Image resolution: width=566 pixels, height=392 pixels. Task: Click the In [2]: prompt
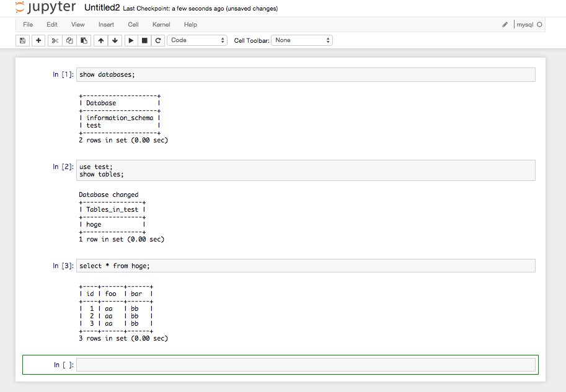(63, 167)
